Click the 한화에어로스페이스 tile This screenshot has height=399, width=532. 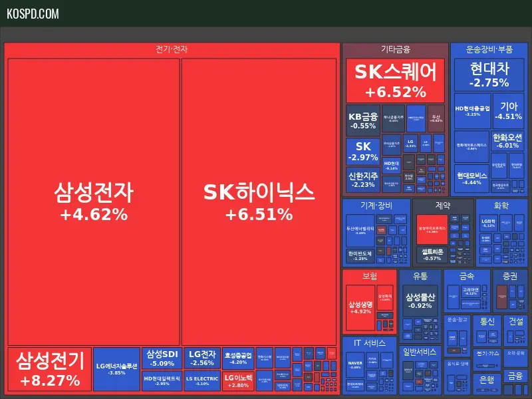coord(471,146)
